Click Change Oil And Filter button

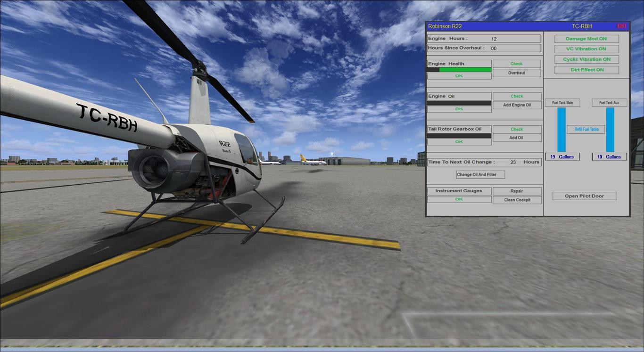[x=480, y=174]
